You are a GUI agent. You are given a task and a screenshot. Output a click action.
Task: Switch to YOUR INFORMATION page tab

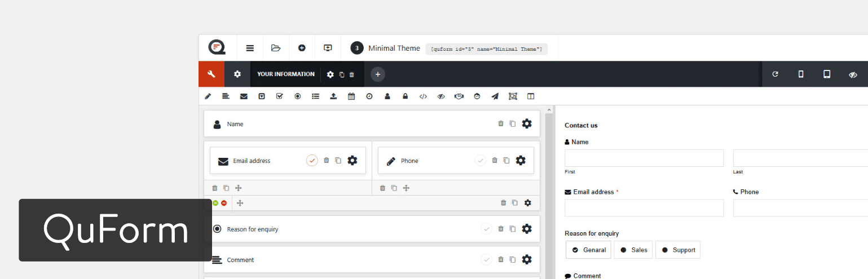point(285,74)
